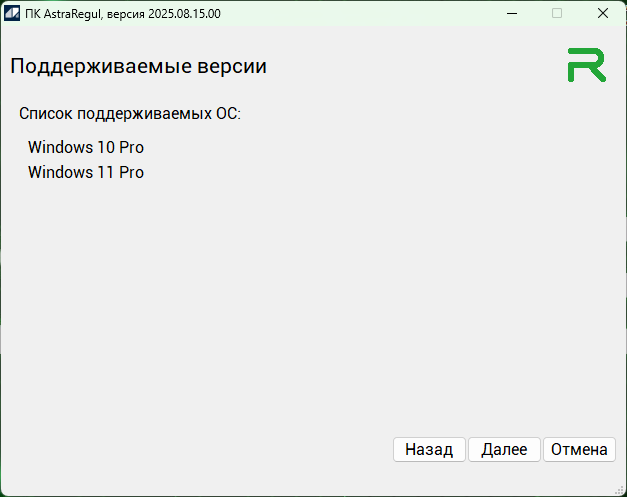Select the Windows 10 Pro entry
The image size is (627, 497).
click(86, 147)
